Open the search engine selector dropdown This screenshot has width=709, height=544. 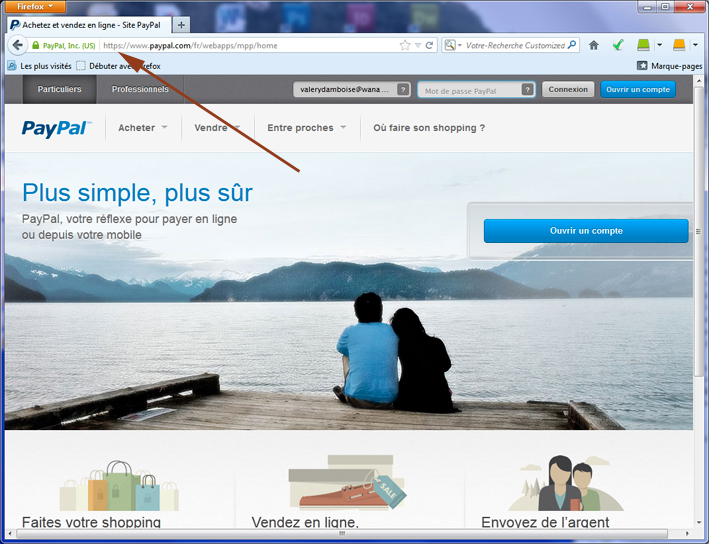453,45
